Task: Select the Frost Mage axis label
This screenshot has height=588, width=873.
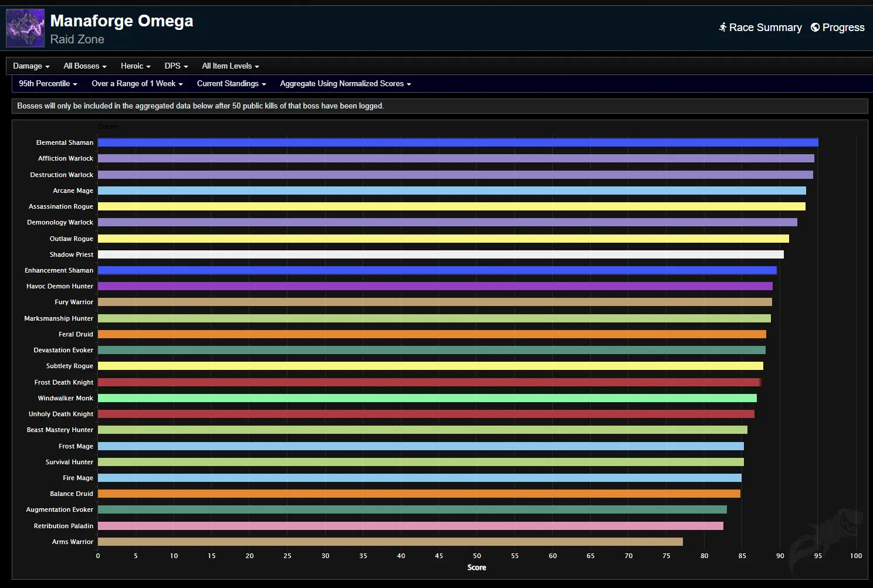Action: 76,446
